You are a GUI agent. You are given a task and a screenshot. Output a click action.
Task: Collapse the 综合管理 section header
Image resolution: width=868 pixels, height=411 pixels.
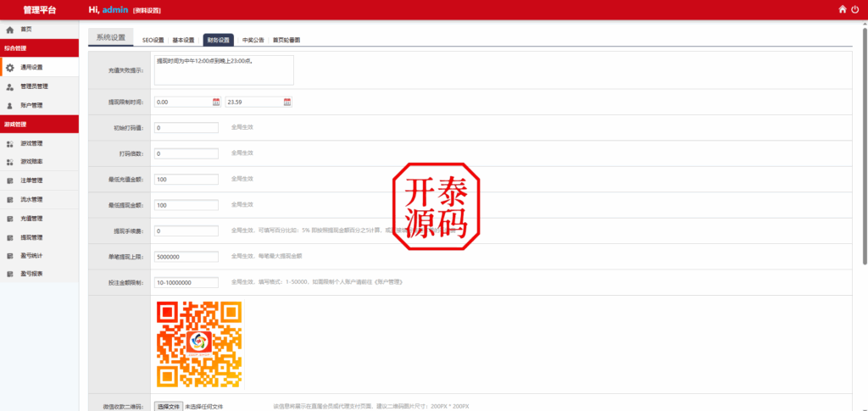[x=39, y=48]
